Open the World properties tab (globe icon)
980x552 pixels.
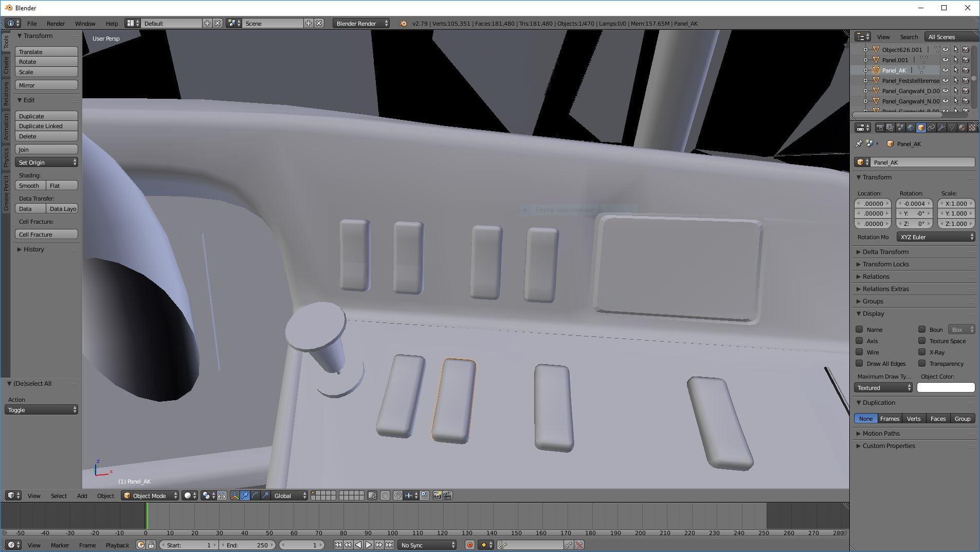tap(911, 128)
